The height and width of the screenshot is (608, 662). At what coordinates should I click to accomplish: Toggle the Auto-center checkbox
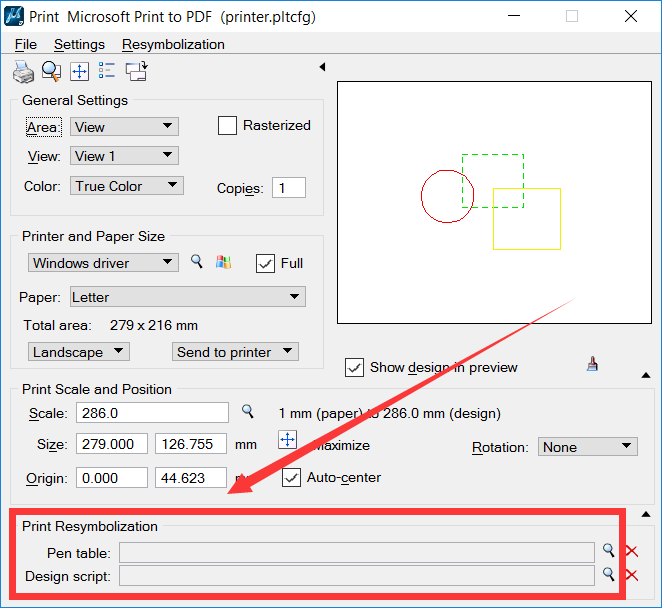tap(291, 478)
